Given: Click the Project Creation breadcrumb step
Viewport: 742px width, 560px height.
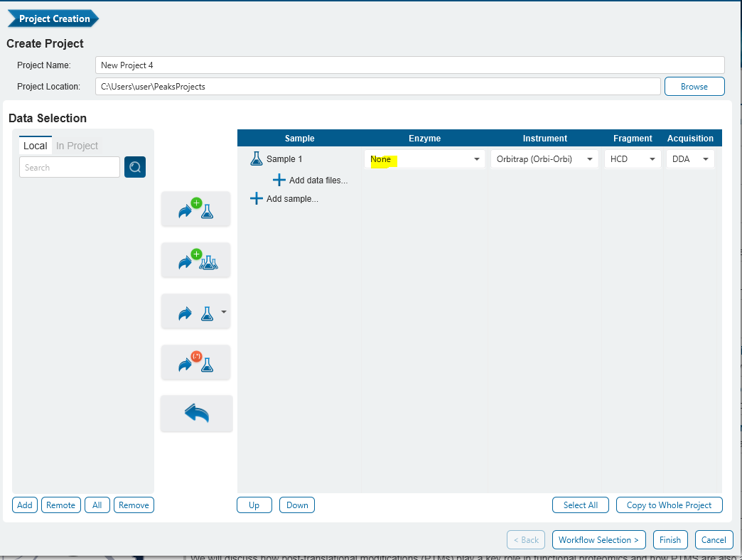Looking at the screenshot, I should point(53,19).
